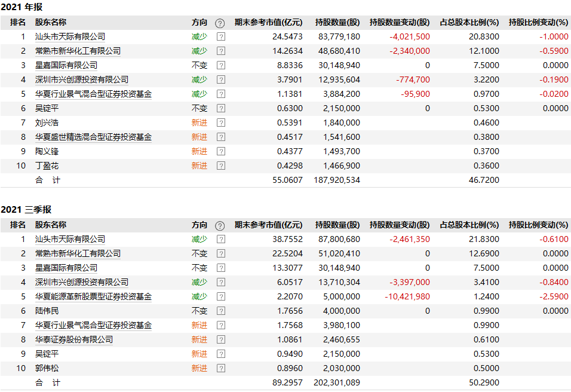The width and height of the screenshot is (571, 392).
Task: Click question icon for 星嘉国际有限公司 in 2021 年报
Action: click(x=220, y=66)
